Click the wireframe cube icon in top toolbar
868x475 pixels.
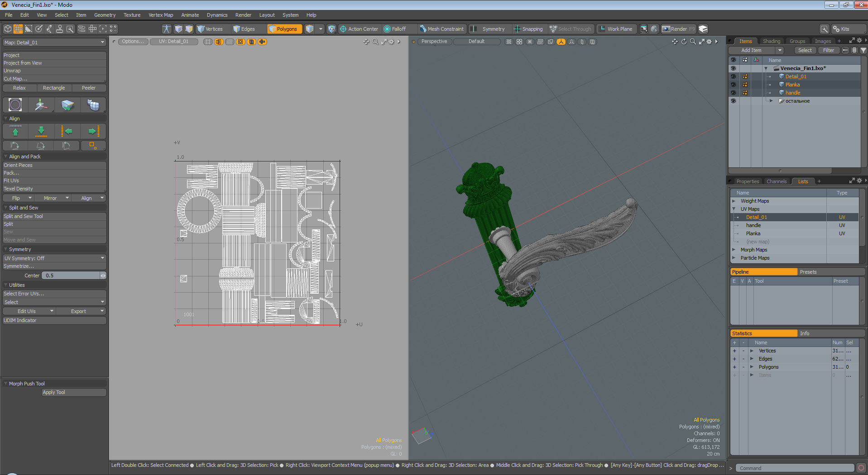[8, 29]
